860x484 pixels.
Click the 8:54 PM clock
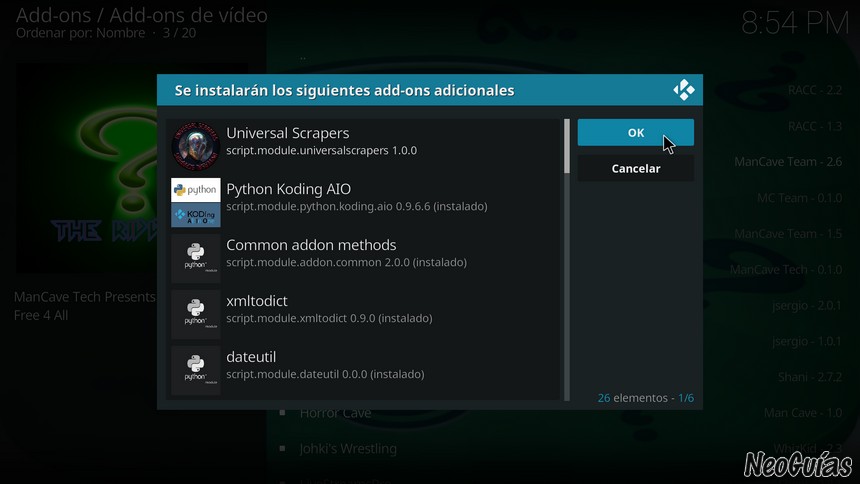[795, 24]
